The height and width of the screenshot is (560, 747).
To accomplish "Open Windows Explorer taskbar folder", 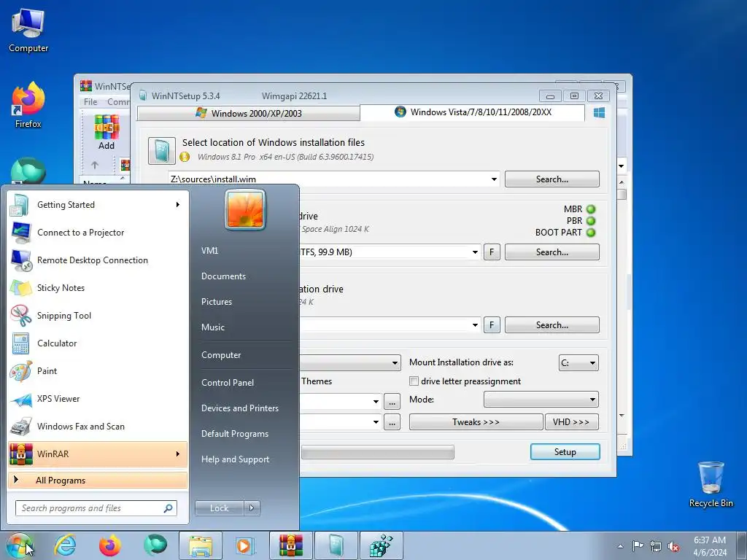I will [x=201, y=545].
